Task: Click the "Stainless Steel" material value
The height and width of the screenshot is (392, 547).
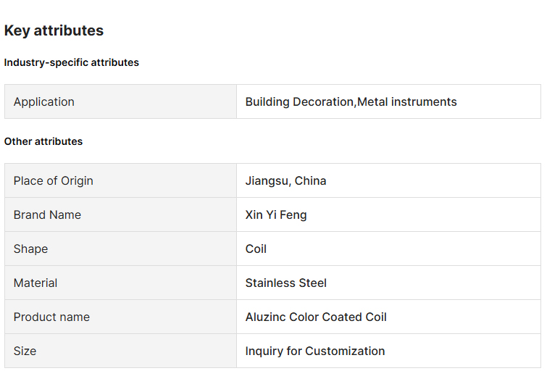Action: click(x=286, y=283)
